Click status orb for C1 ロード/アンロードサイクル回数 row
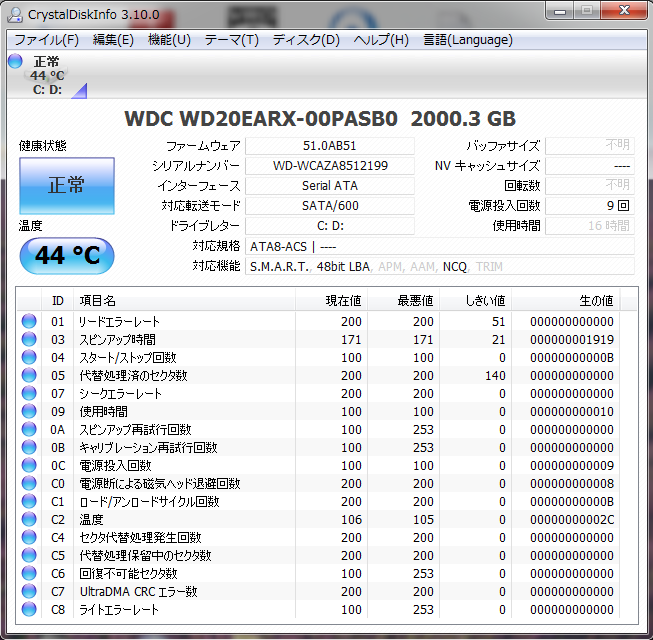Image resolution: width=653 pixels, height=640 pixels. [x=29, y=501]
